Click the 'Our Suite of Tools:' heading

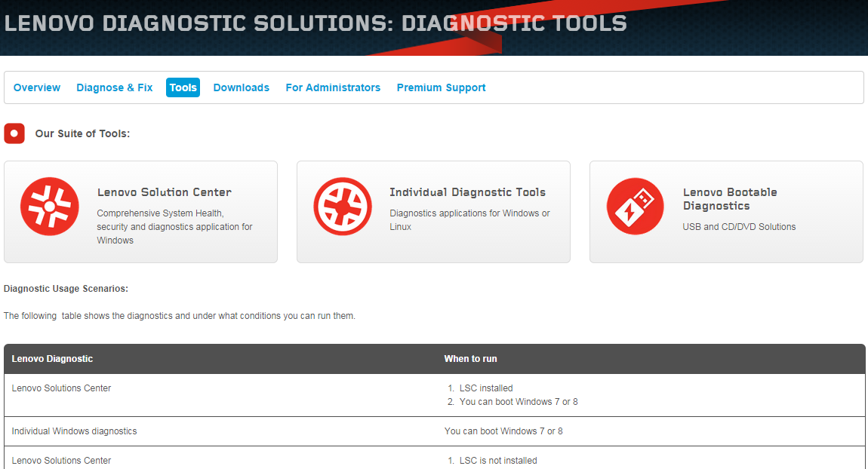point(82,133)
